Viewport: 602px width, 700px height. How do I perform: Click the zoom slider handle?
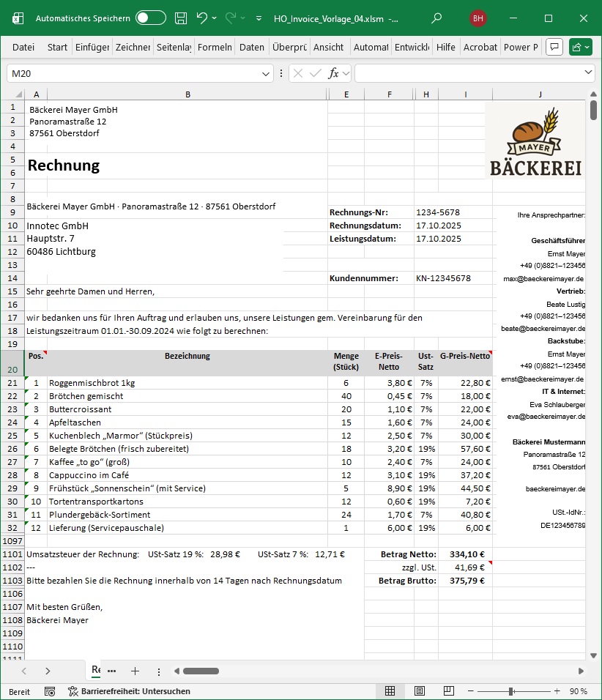click(x=510, y=691)
